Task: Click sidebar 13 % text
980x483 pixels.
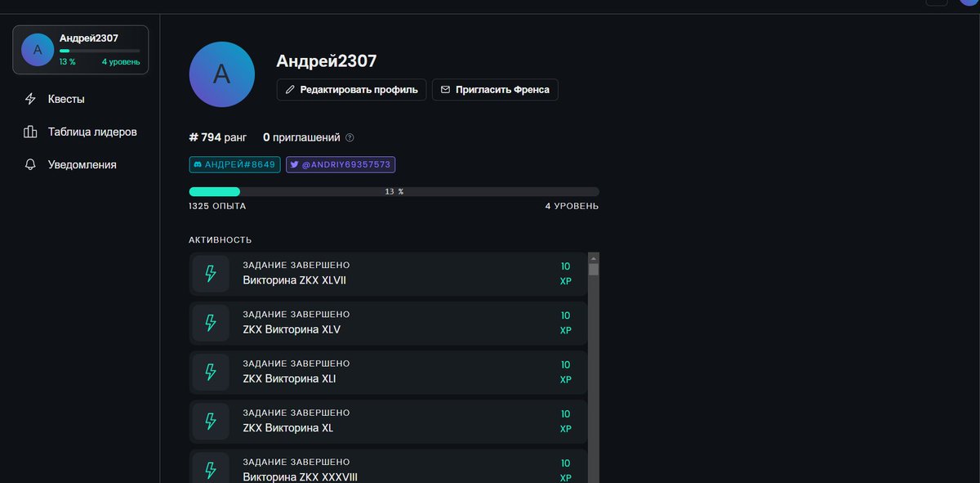Action: (x=67, y=62)
